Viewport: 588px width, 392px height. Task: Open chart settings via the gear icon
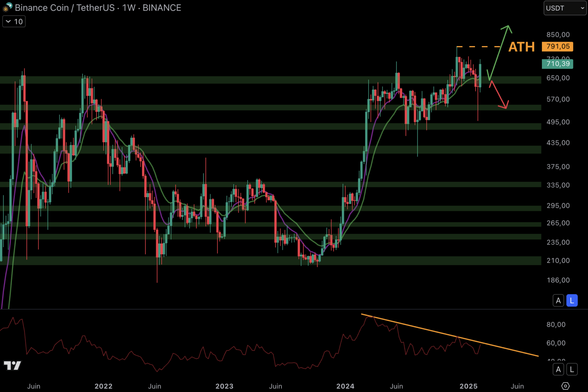[565, 386]
